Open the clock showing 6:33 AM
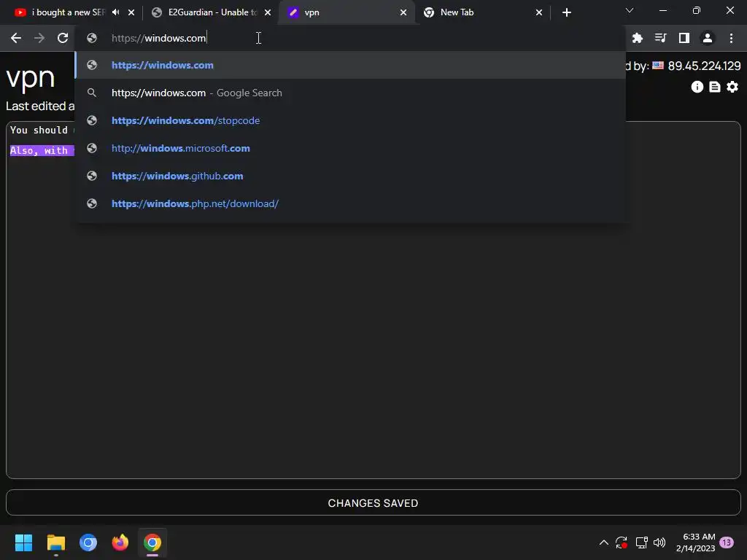 click(x=695, y=542)
